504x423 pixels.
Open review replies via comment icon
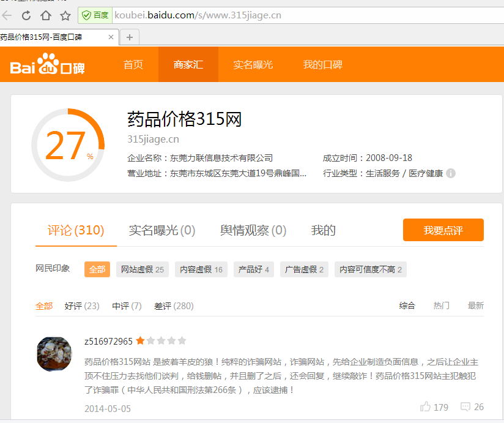point(465,407)
